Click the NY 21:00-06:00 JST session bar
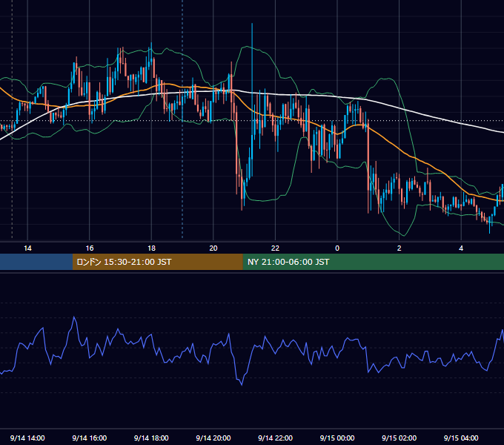This screenshot has height=445, width=504. tap(373, 262)
